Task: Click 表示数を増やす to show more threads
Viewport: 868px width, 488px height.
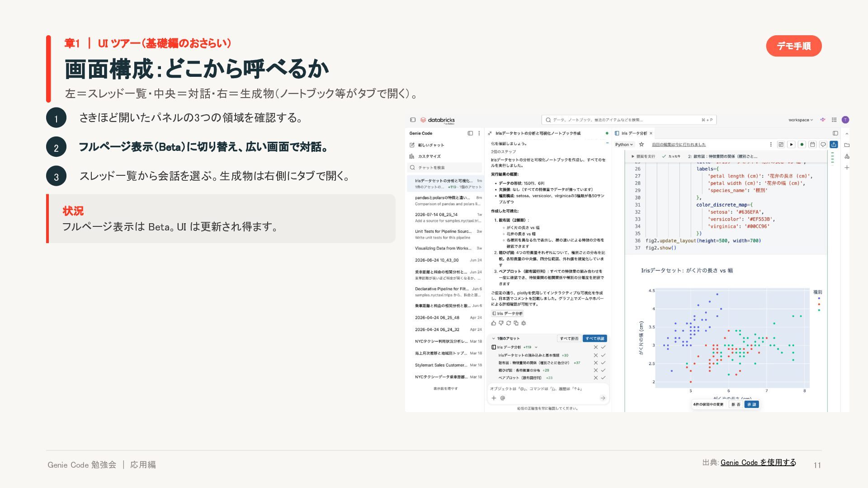Action: (x=445, y=389)
